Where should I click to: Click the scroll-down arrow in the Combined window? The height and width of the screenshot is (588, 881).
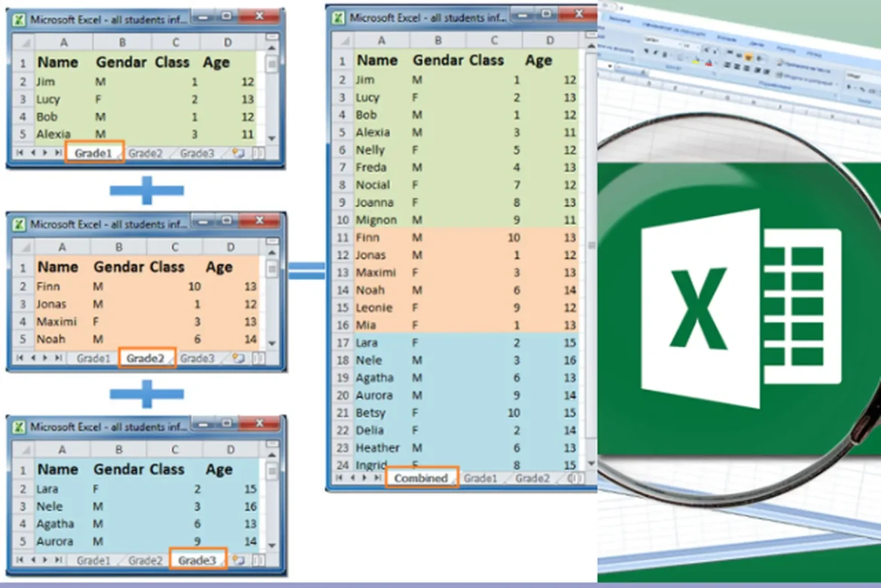pyautogui.click(x=590, y=463)
